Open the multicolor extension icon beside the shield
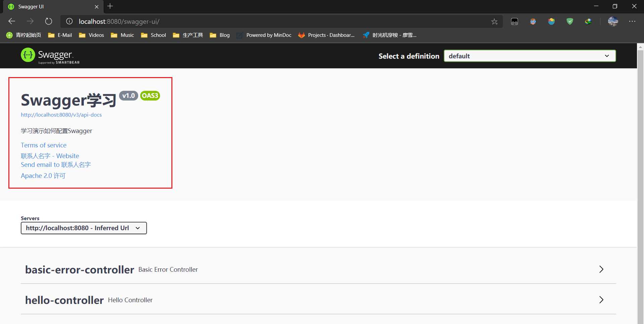644x324 pixels. (588, 22)
